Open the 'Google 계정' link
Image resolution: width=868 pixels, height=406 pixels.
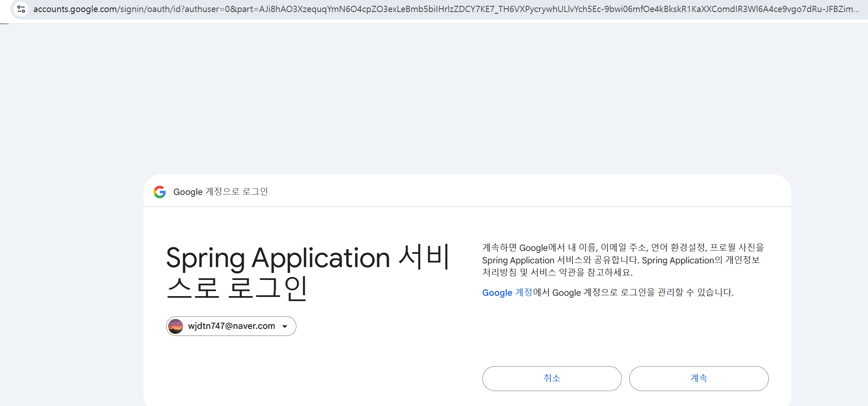click(507, 292)
